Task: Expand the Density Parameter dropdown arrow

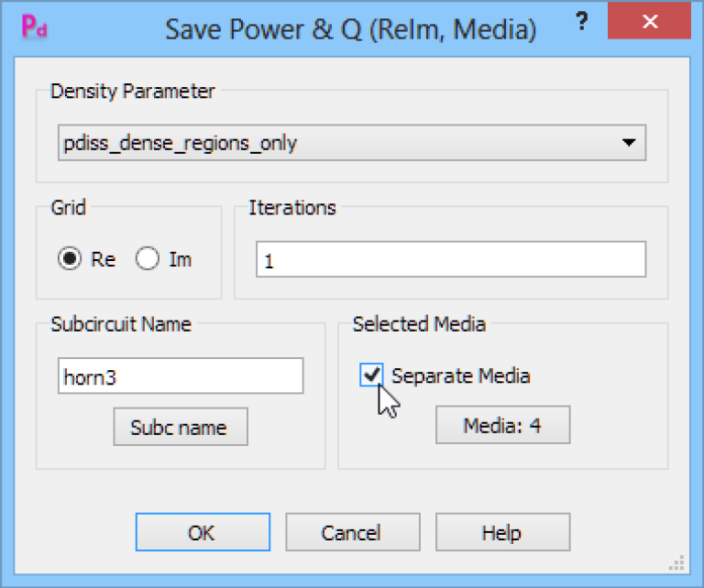Action: 629,143
